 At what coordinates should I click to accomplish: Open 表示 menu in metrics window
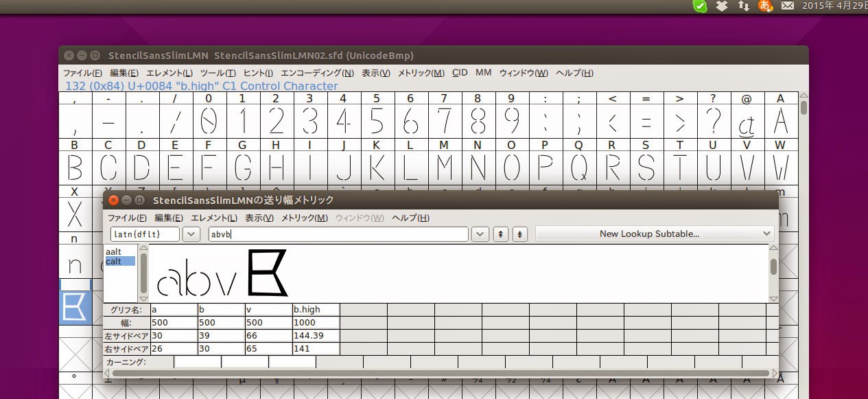259,218
